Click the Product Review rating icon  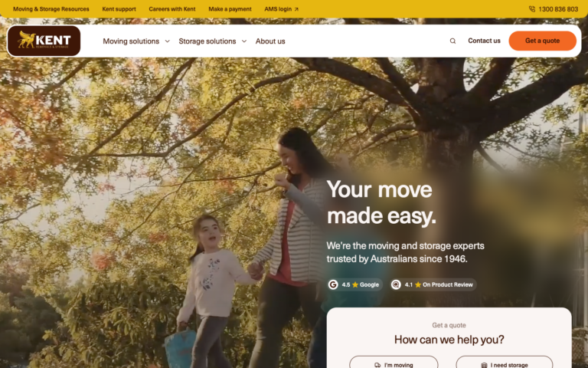tap(396, 284)
